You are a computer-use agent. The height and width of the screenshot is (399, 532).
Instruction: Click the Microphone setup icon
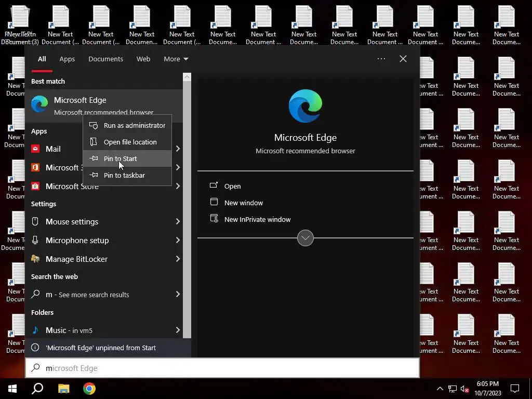[35, 240]
